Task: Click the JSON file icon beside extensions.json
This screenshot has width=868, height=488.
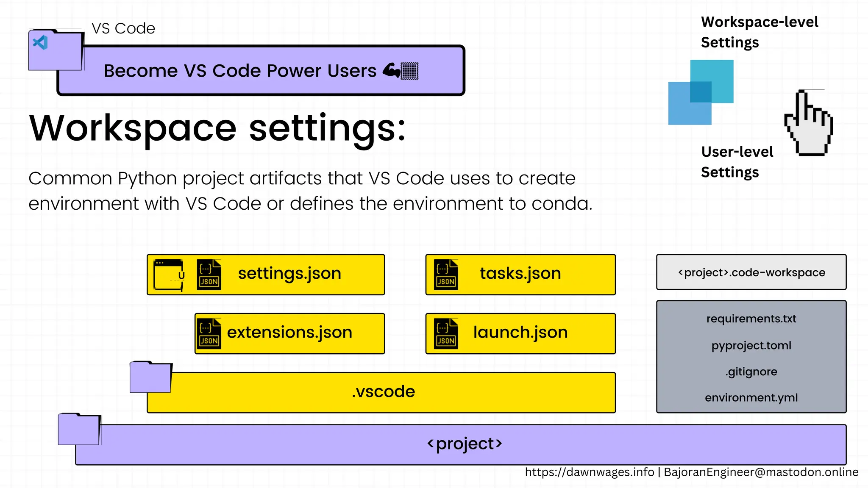Action: pyautogui.click(x=209, y=334)
